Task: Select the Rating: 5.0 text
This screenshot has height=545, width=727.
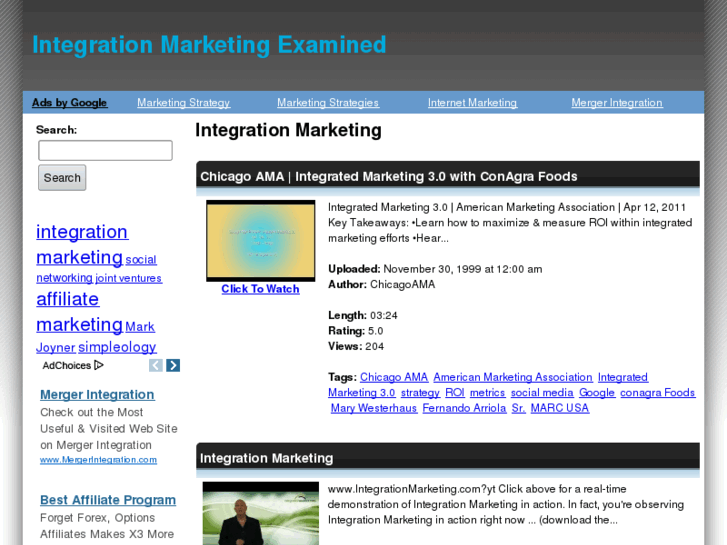Action: coord(356,331)
